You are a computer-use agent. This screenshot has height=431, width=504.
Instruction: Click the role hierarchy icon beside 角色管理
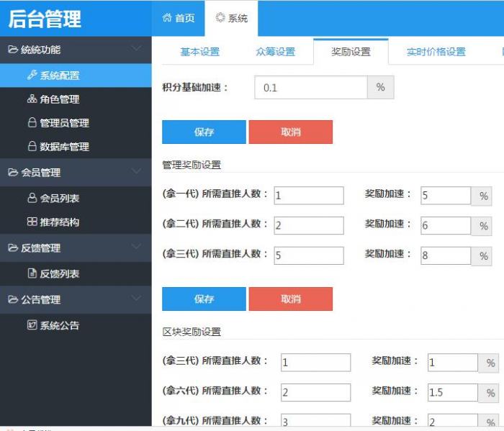click(32, 99)
